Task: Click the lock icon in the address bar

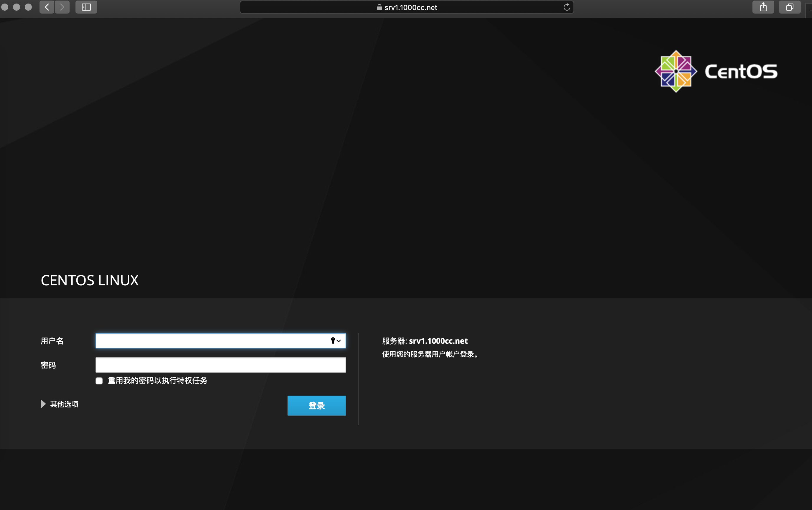Action: [x=379, y=7]
